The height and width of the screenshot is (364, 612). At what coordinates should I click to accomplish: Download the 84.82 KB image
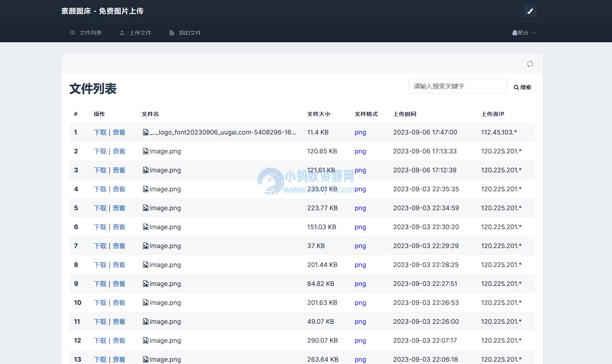[x=100, y=284]
